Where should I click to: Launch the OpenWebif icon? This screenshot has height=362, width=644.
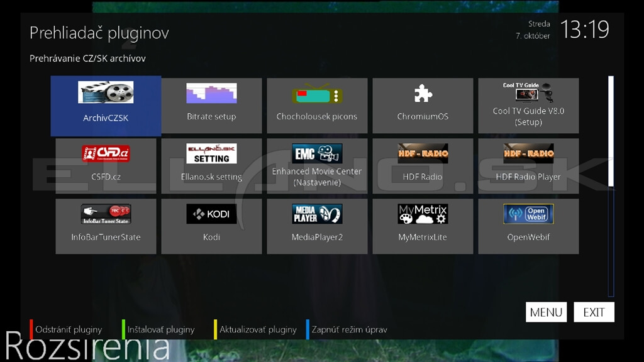click(x=528, y=214)
